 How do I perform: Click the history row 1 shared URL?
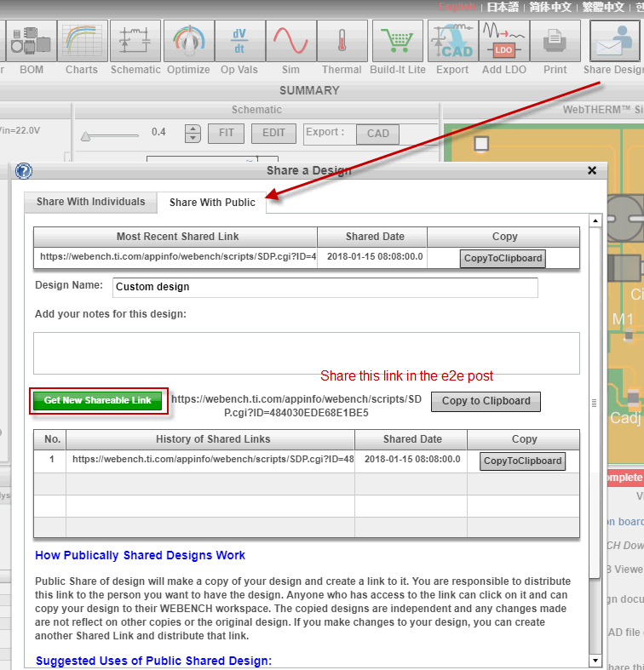click(x=213, y=460)
